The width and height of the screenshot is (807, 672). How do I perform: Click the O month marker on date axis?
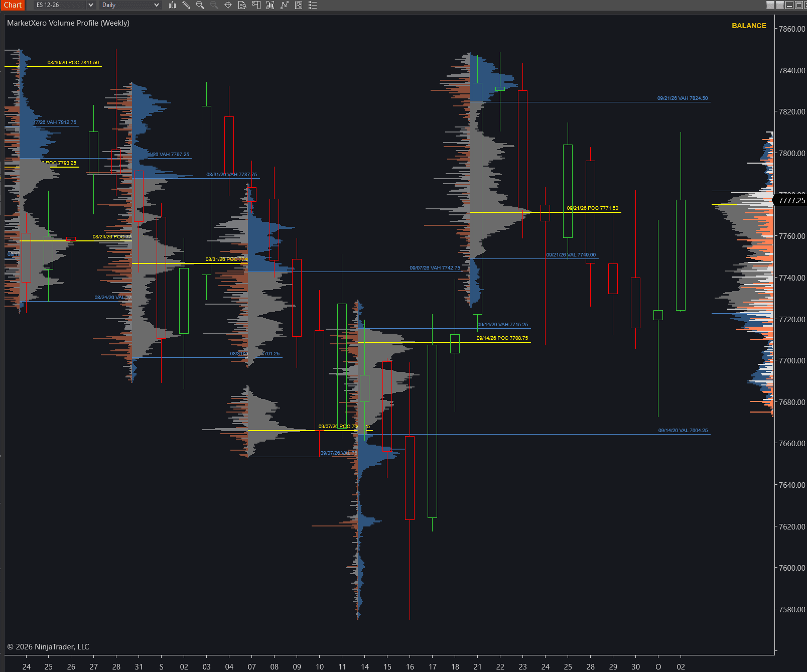658,667
